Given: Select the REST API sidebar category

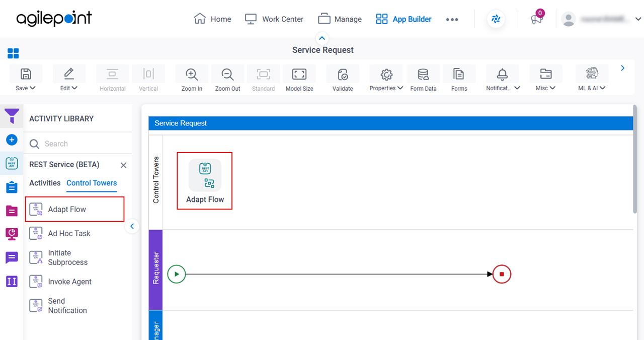Looking at the screenshot, I should click(12, 163).
